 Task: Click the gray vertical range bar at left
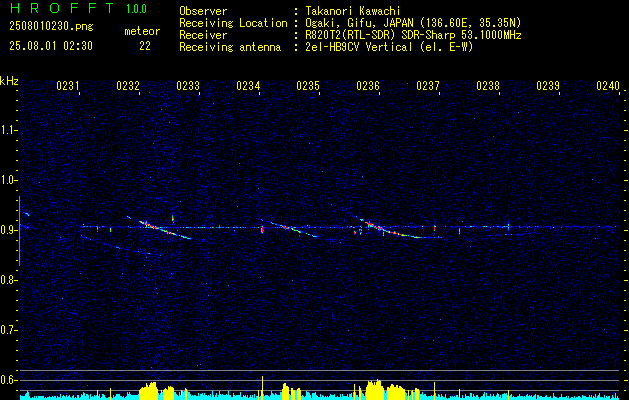tap(19, 231)
